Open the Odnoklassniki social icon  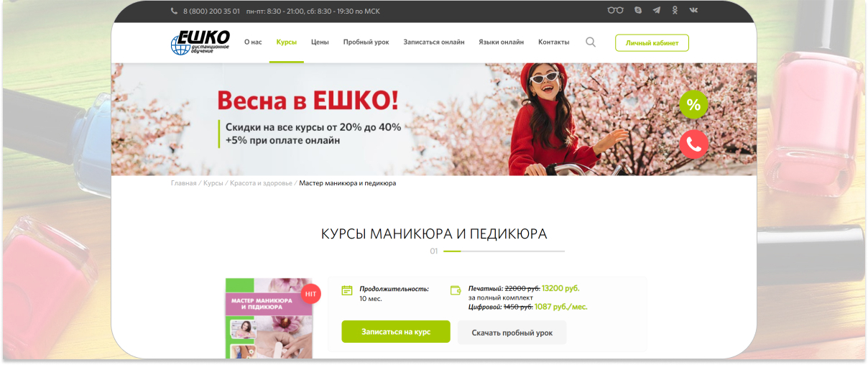click(675, 11)
